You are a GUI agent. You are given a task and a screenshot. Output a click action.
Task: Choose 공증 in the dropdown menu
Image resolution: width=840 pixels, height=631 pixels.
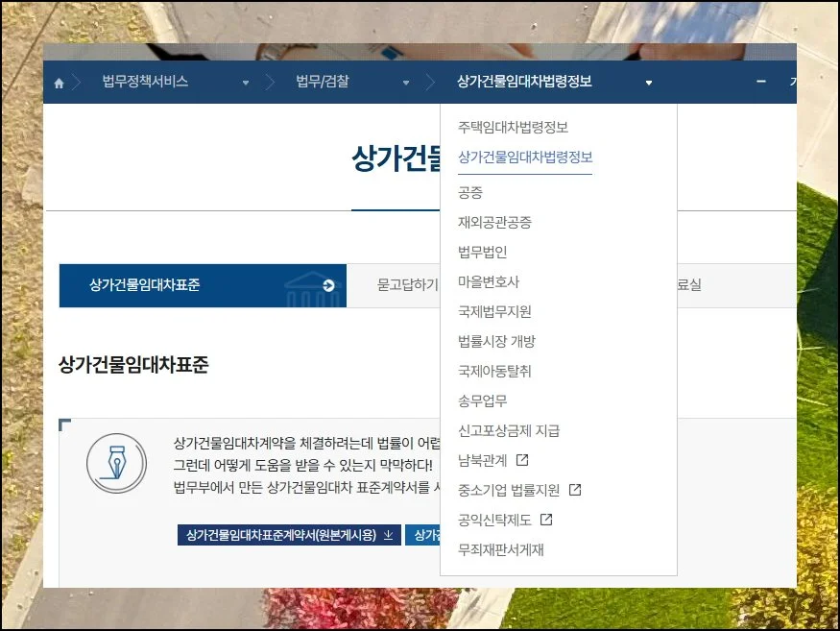[x=470, y=193]
